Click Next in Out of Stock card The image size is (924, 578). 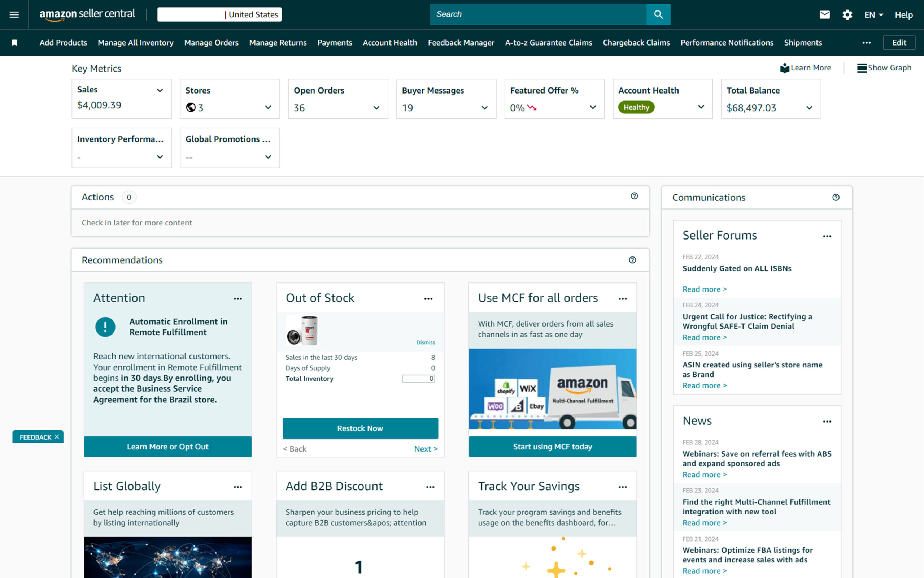click(426, 449)
